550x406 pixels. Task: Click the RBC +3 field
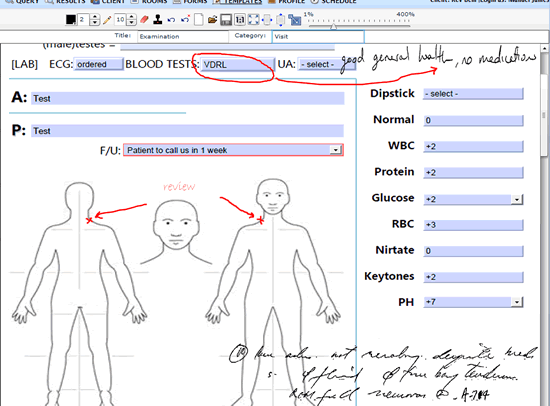pos(473,225)
